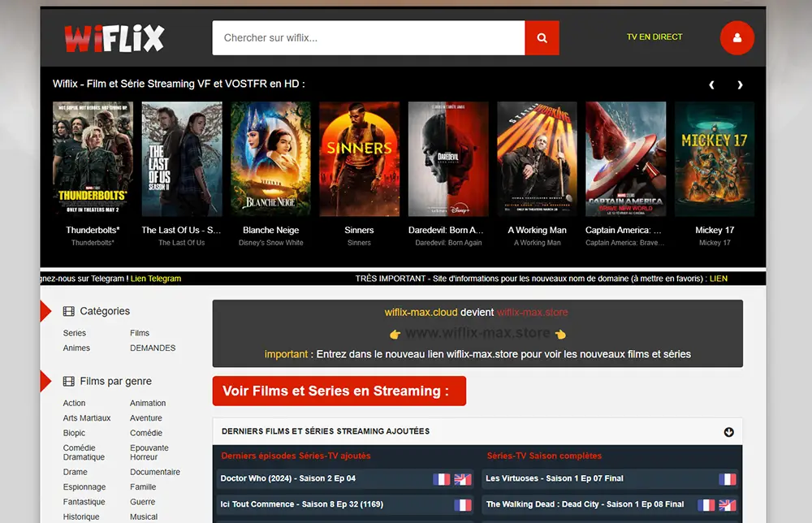Select Documentaire genre

pyautogui.click(x=155, y=473)
